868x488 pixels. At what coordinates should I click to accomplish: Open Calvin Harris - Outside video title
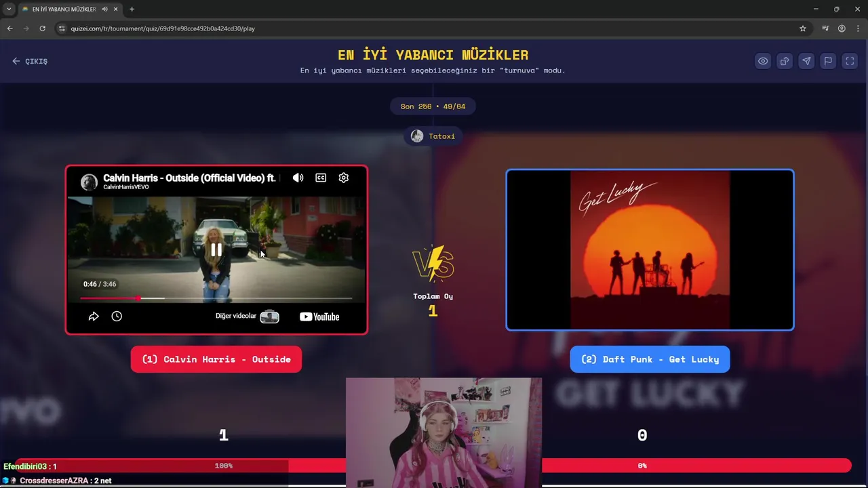point(190,178)
